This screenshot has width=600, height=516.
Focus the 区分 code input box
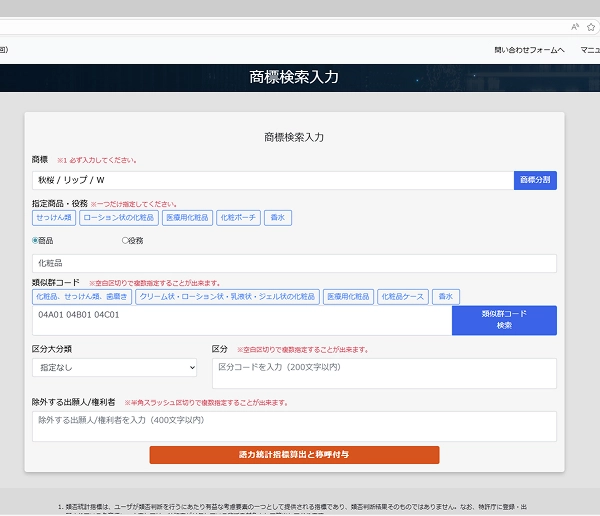pos(384,373)
